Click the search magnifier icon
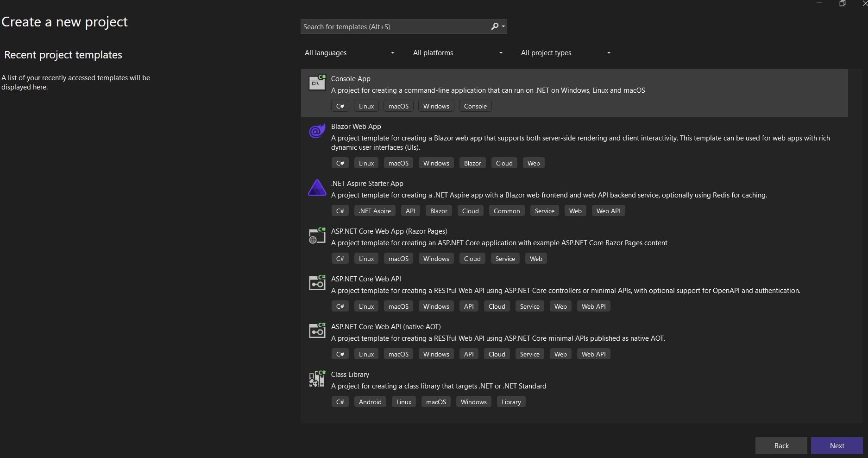Image resolution: width=868 pixels, height=458 pixels. pyautogui.click(x=495, y=26)
